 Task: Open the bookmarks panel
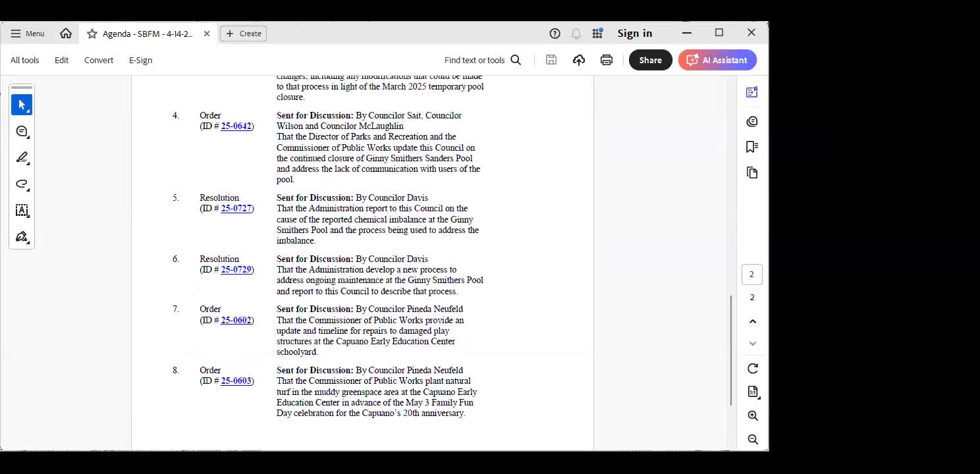[x=752, y=147]
